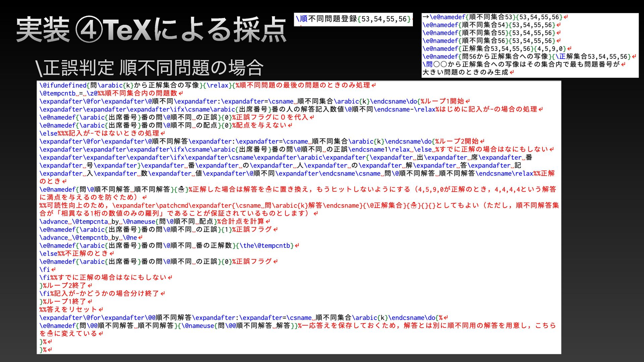Click the line containing "「相異なる1桁の数値のみの羅列」"
The height and width of the screenshot is (362, 644).
pyautogui.click(x=179, y=214)
